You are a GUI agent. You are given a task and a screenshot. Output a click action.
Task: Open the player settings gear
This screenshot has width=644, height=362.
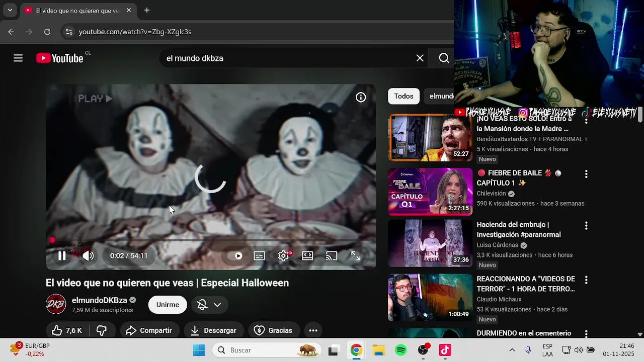click(284, 256)
